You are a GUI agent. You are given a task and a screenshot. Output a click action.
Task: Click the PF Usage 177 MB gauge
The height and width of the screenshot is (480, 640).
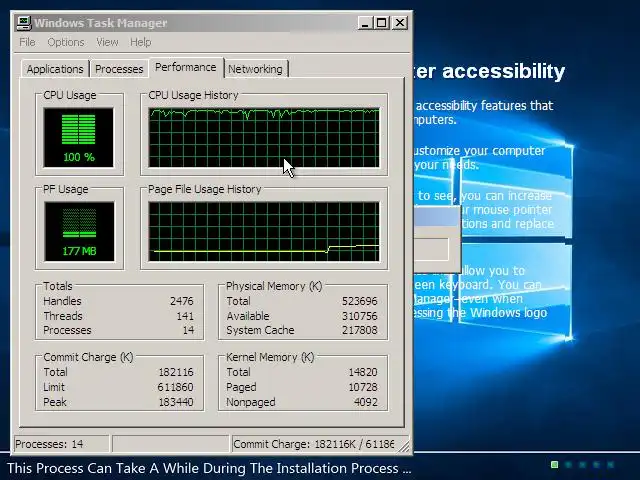(x=79, y=231)
